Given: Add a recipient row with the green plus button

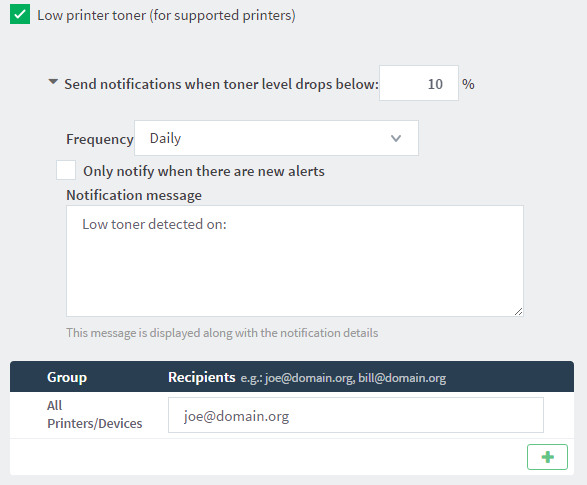Looking at the screenshot, I should coord(547,457).
